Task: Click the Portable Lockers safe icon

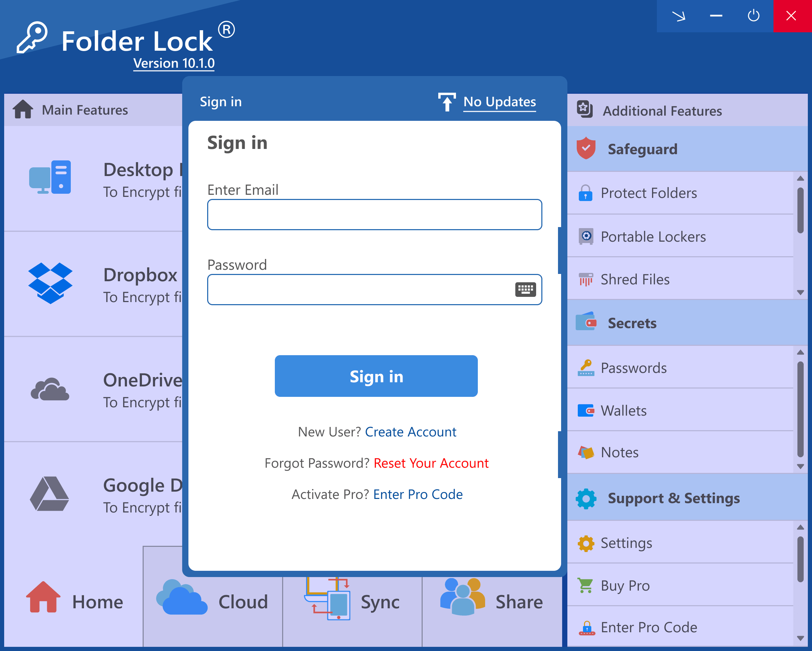Action: (x=586, y=236)
